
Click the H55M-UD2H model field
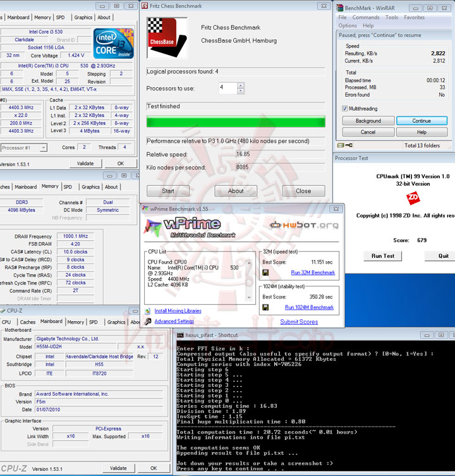tap(76, 346)
